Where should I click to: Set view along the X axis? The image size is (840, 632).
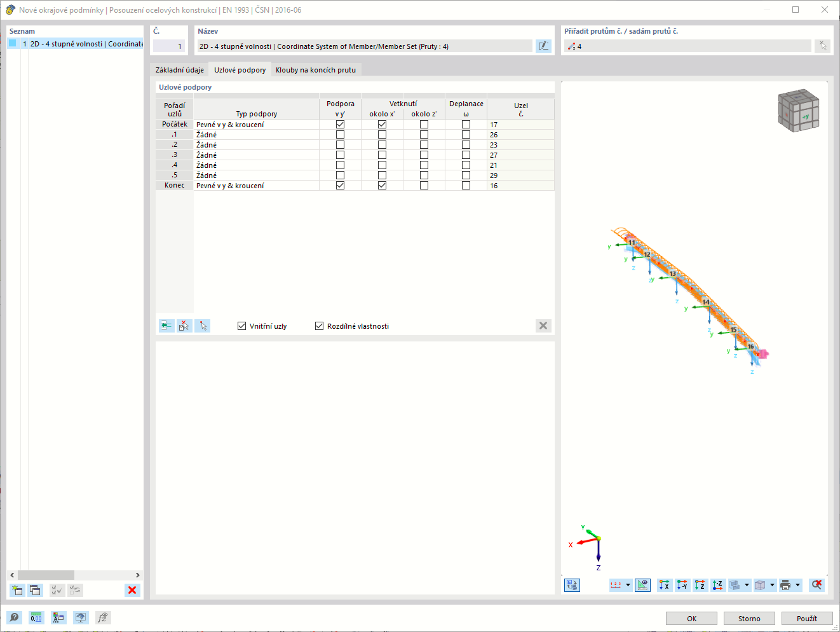tap(665, 585)
